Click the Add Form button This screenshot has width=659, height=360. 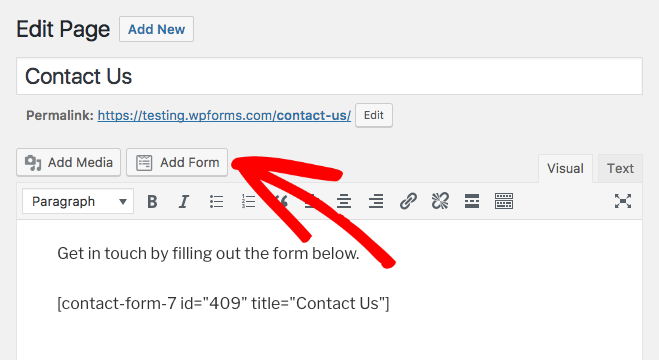click(x=177, y=162)
